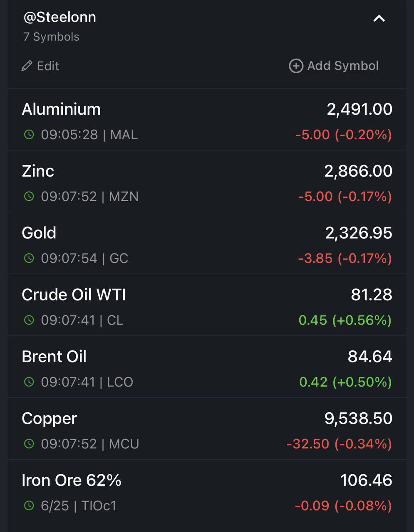Click clock icon beside Iron Ore 6/25
The image size is (414, 532).
[x=29, y=505]
